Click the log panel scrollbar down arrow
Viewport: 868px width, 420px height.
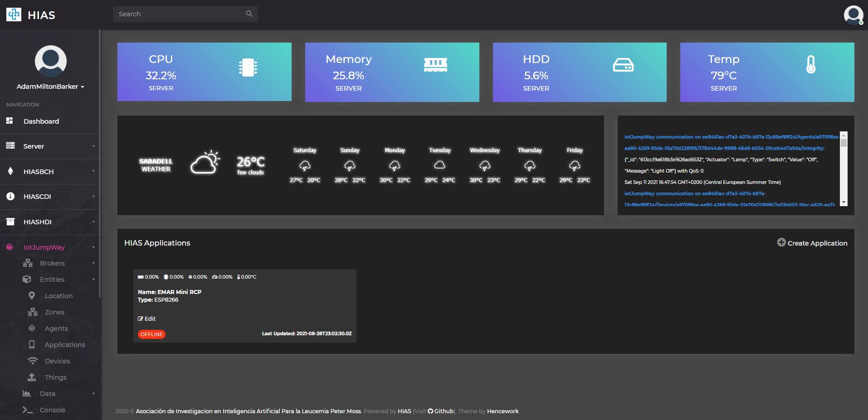pyautogui.click(x=844, y=202)
